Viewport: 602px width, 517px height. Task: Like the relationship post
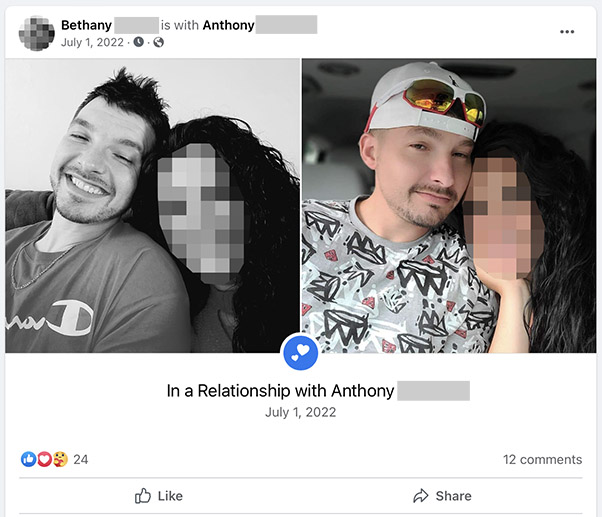[x=159, y=496]
